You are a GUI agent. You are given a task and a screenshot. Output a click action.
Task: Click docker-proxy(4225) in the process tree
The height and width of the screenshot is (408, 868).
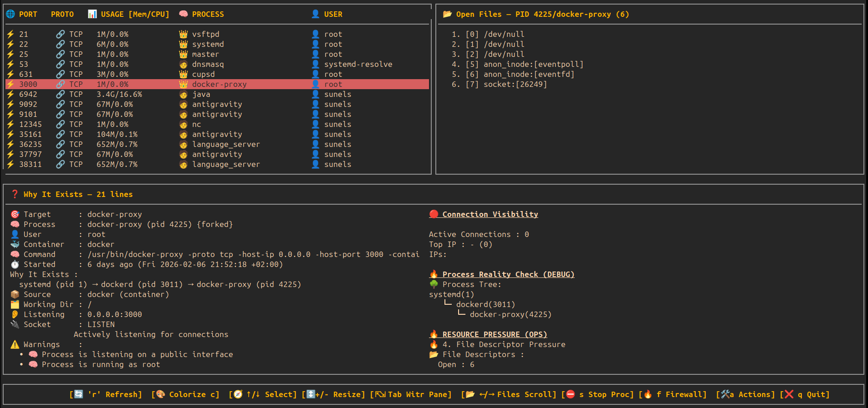point(511,314)
